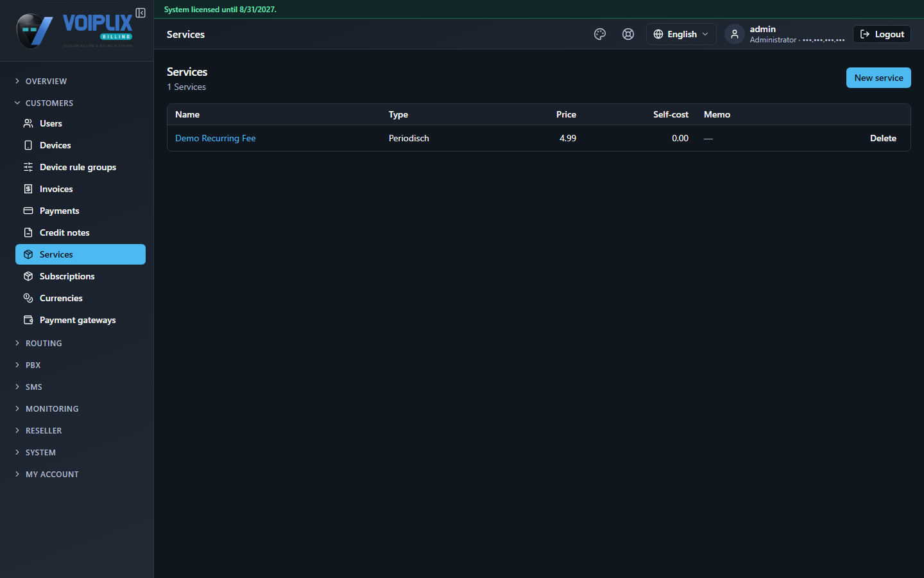924x578 pixels.
Task: Click the Device rule groups sliders icon
Action: [28, 167]
